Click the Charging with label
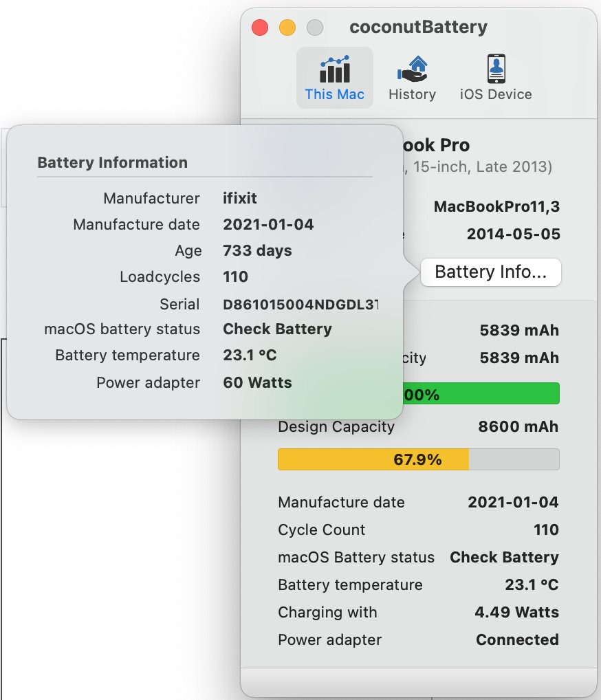 (x=327, y=613)
